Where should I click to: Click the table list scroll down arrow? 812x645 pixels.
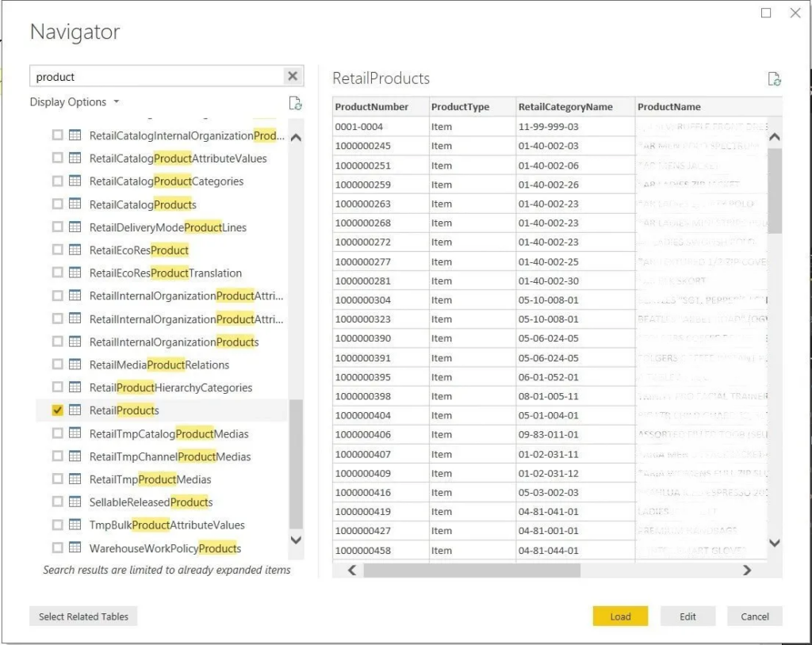(x=297, y=540)
